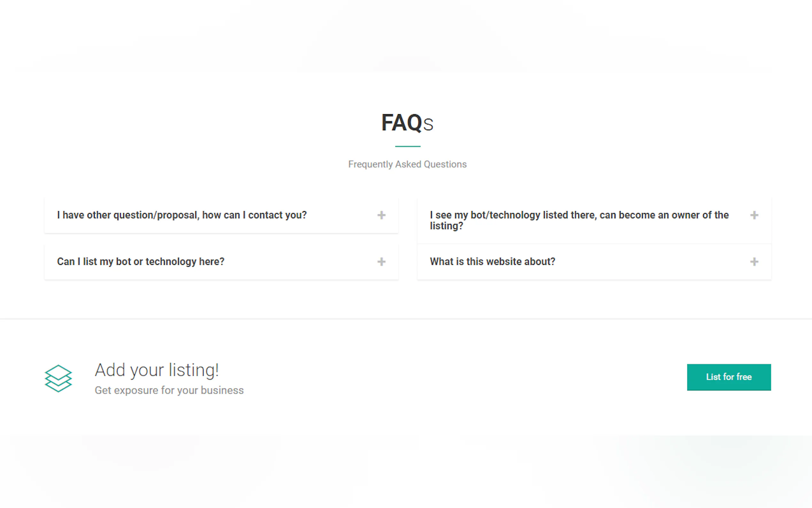The height and width of the screenshot is (508, 812).
Task: Expand the 'how can I contact you' plus icon
Action: pos(381,215)
